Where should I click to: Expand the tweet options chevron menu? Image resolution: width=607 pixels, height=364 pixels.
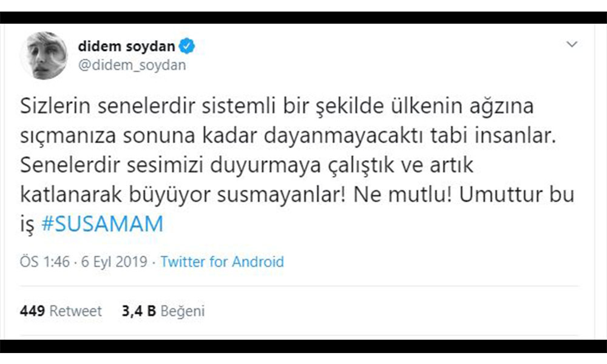tap(572, 45)
